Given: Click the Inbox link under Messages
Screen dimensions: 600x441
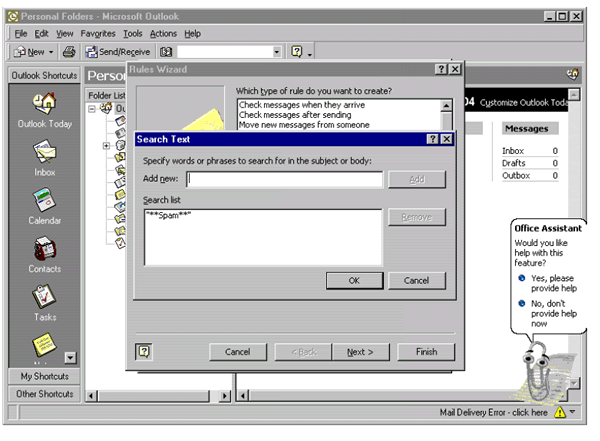Looking at the screenshot, I should [513, 151].
